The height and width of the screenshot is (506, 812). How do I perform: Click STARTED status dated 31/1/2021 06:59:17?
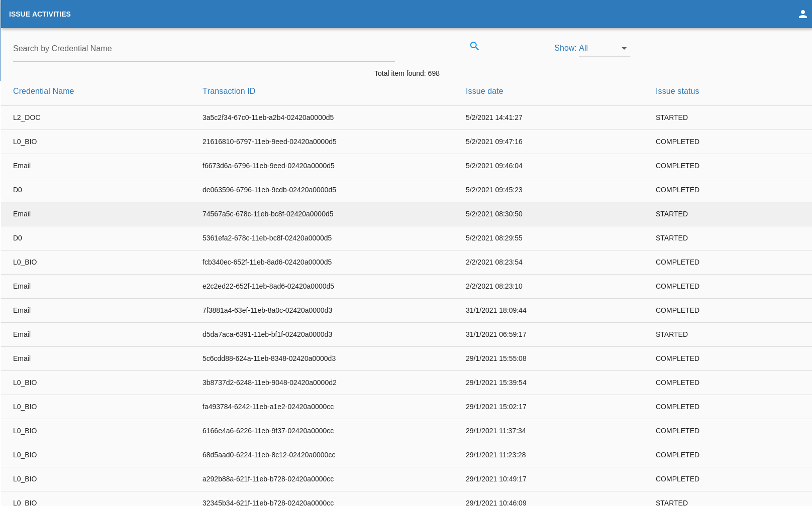tap(671, 334)
